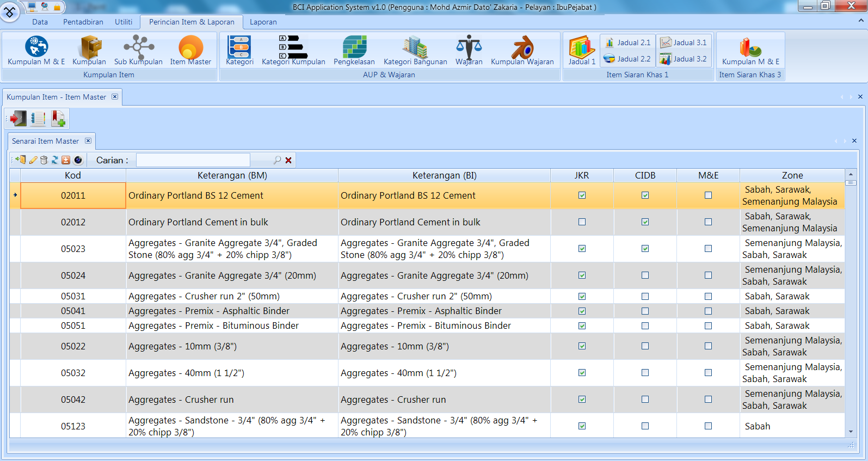Open the Kategori Bangunan icon

coord(415,51)
